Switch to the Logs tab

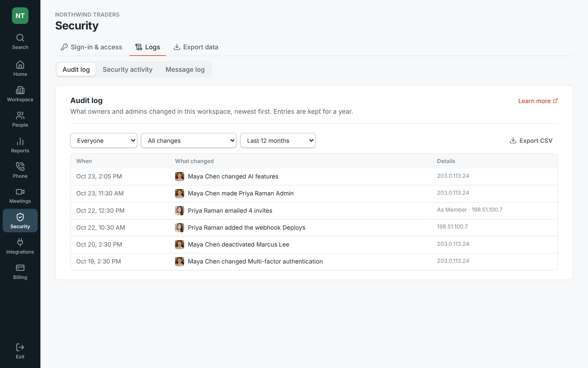pyautogui.click(x=148, y=47)
